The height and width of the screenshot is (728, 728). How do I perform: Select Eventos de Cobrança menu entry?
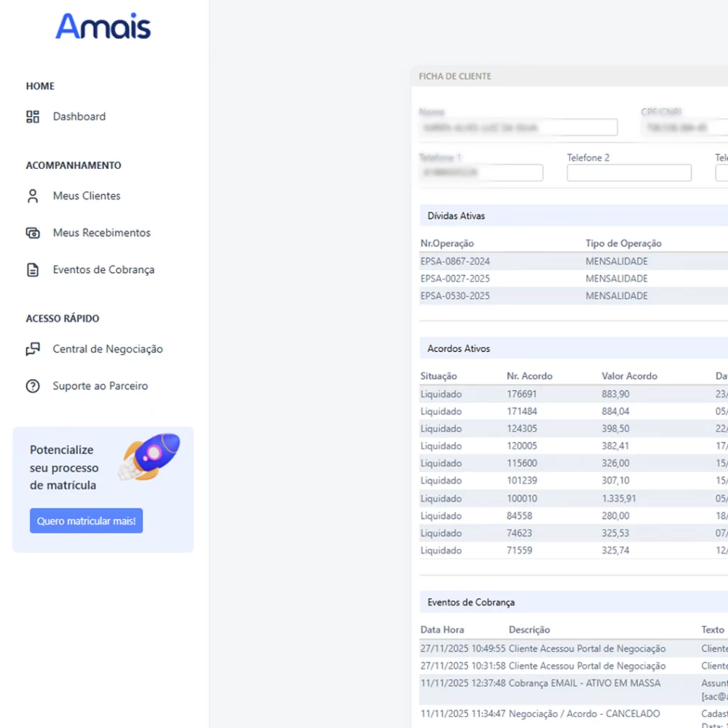click(x=103, y=270)
